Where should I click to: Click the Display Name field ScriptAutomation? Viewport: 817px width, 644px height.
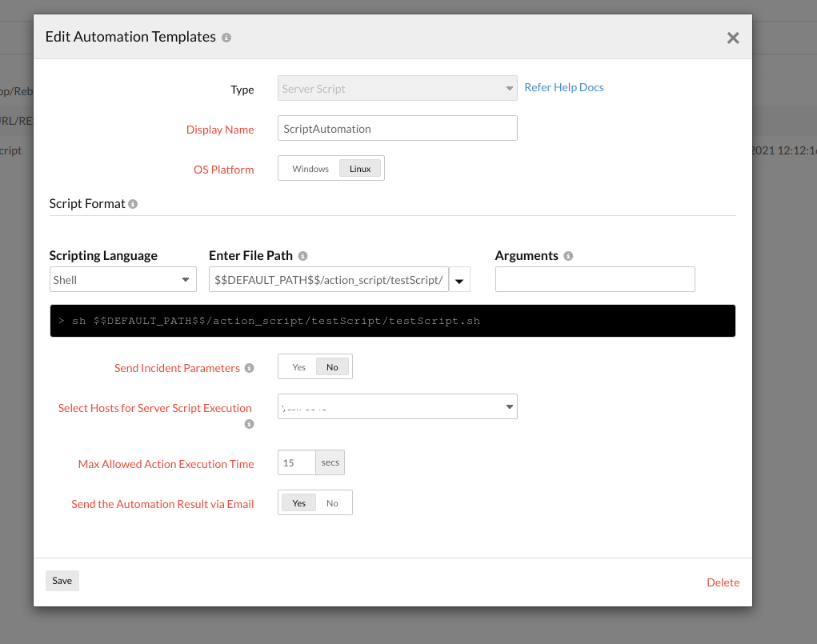click(398, 128)
